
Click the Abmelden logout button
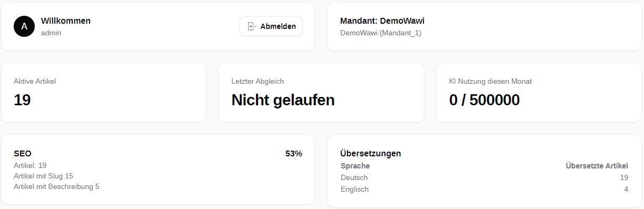(x=271, y=26)
